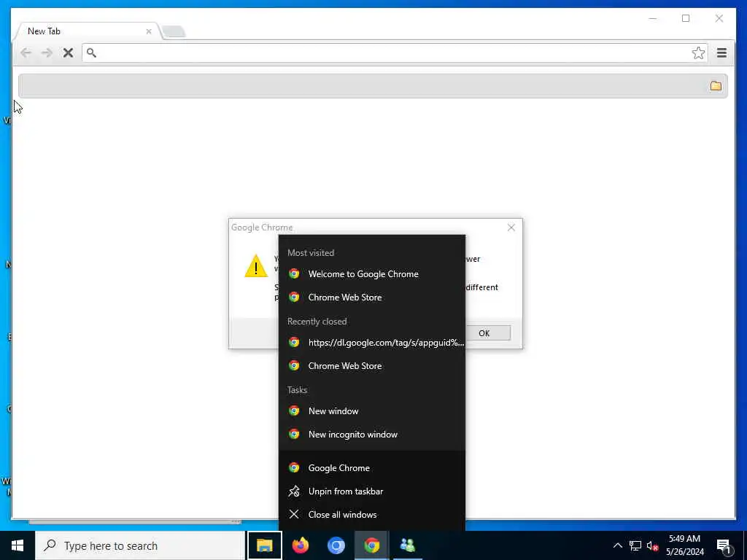Image resolution: width=747 pixels, height=560 pixels.
Task: Open network status in system tray
Action: (x=635, y=545)
